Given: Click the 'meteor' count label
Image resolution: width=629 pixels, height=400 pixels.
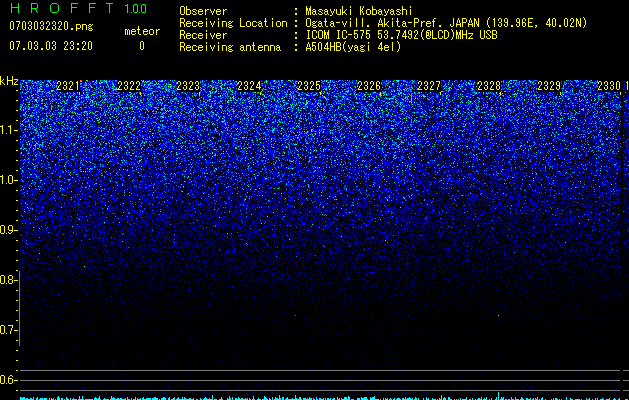Looking at the screenshot, I should tap(142, 31).
